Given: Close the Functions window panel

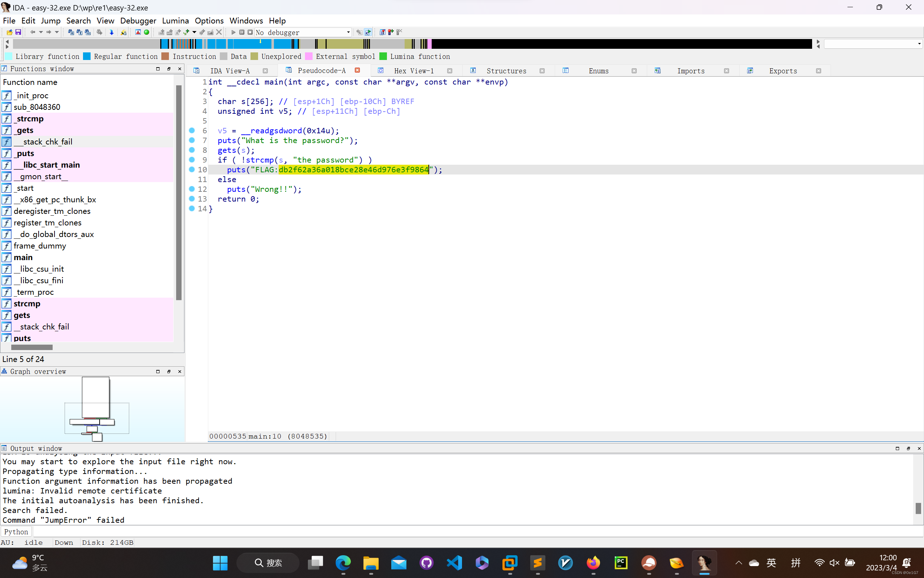Looking at the screenshot, I should (x=180, y=69).
